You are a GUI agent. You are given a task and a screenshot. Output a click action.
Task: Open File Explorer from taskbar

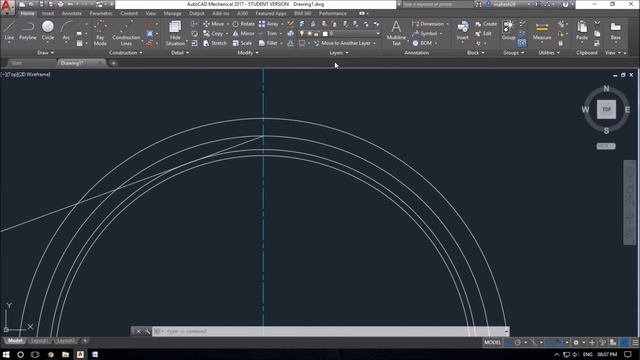click(x=65, y=354)
